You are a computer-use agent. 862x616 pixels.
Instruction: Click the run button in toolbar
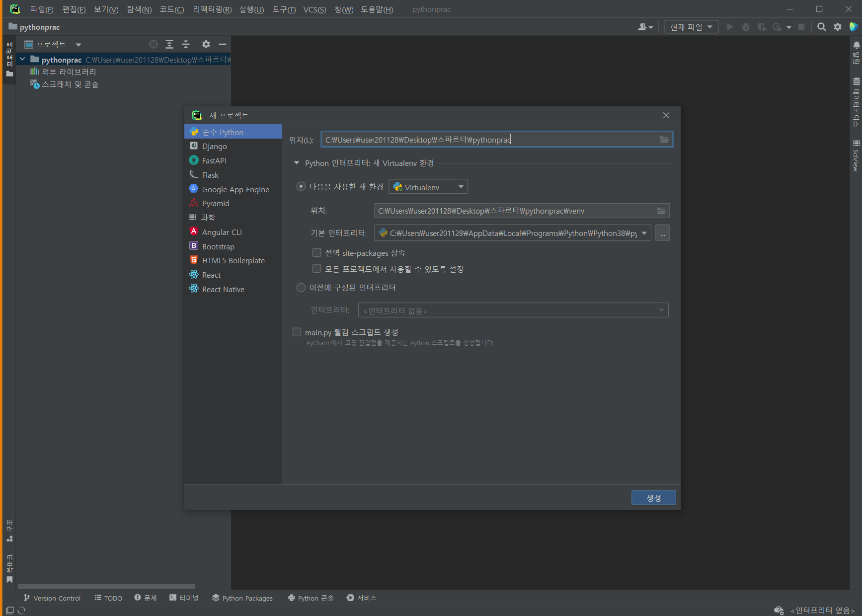(730, 27)
